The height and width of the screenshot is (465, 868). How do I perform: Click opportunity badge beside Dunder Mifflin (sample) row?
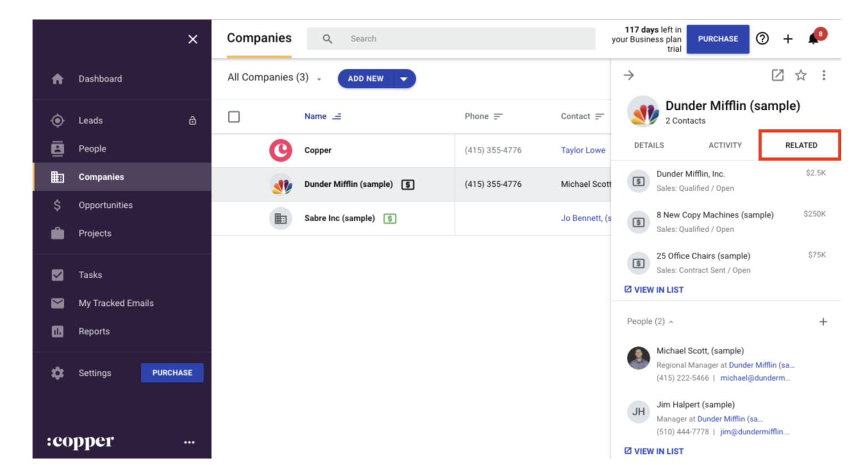408,185
